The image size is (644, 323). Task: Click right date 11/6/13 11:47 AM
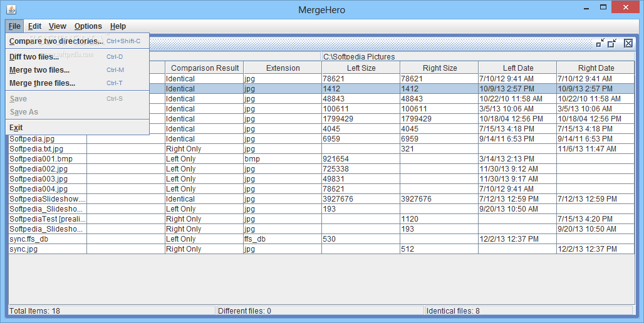(587, 149)
